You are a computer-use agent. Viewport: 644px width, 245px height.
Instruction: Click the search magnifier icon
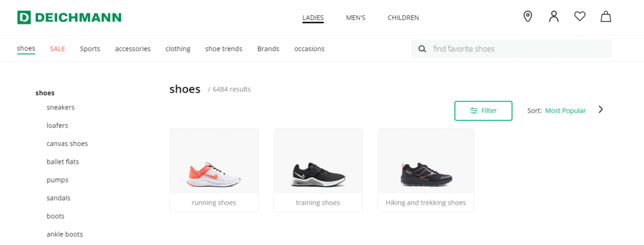[x=422, y=49]
